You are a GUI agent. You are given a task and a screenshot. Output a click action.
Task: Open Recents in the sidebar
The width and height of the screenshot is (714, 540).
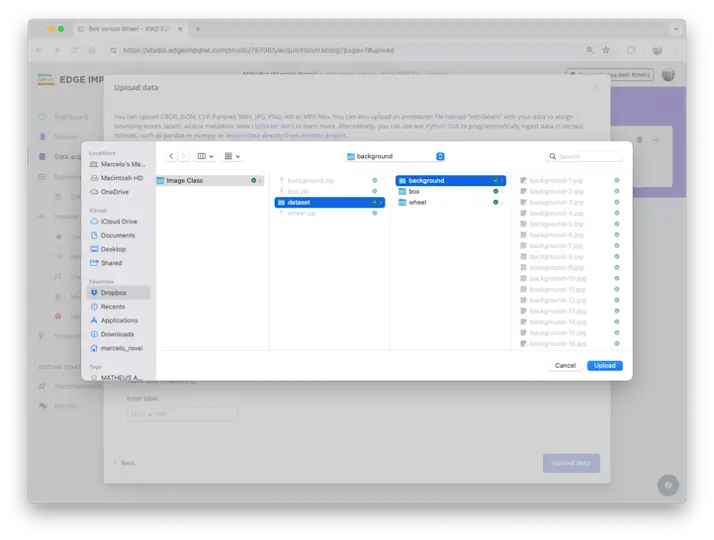pos(113,306)
